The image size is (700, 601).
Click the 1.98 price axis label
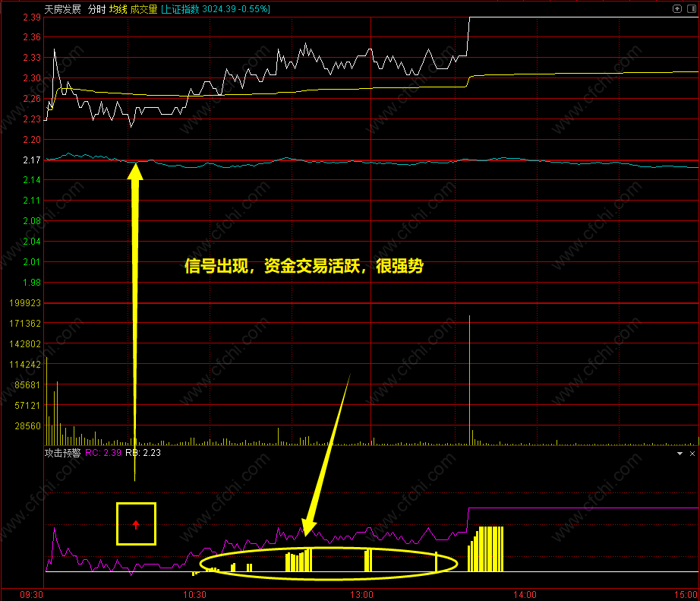pos(32,283)
